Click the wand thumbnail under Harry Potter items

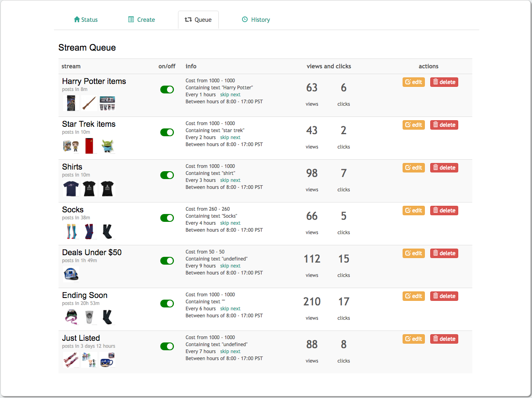pos(89,103)
